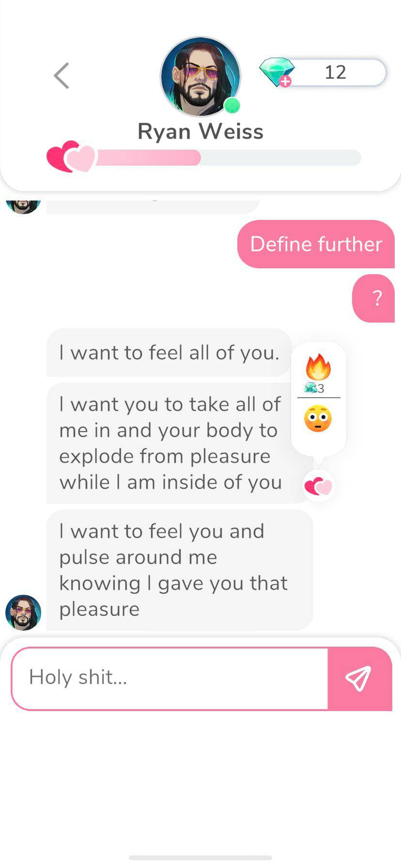The height and width of the screenshot is (868, 401).
Task: Tap the double hearts icon beside progress bar
Action: 71,157
